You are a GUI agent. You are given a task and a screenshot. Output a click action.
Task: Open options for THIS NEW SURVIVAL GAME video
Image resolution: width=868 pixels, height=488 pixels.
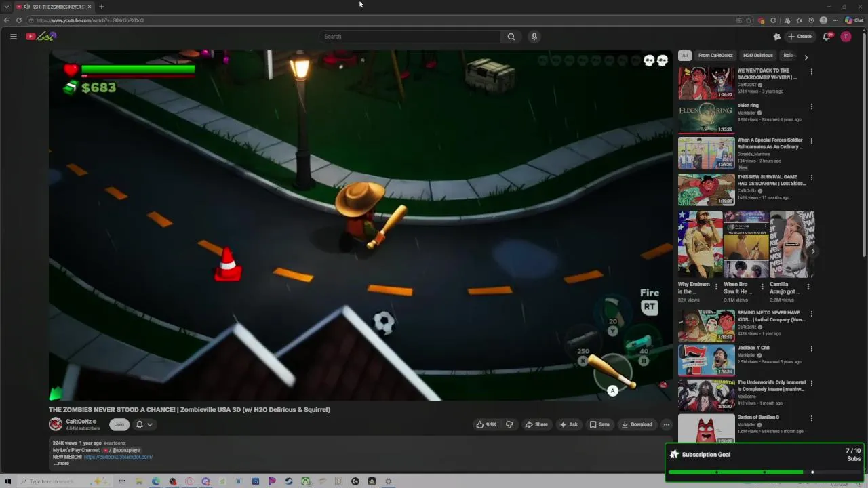tap(811, 177)
